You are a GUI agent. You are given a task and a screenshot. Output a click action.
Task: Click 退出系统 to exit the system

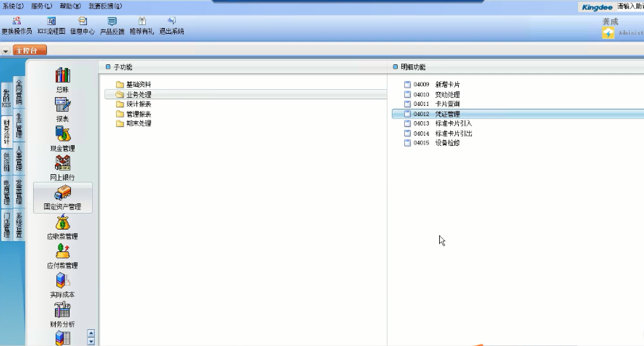pyautogui.click(x=172, y=25)
